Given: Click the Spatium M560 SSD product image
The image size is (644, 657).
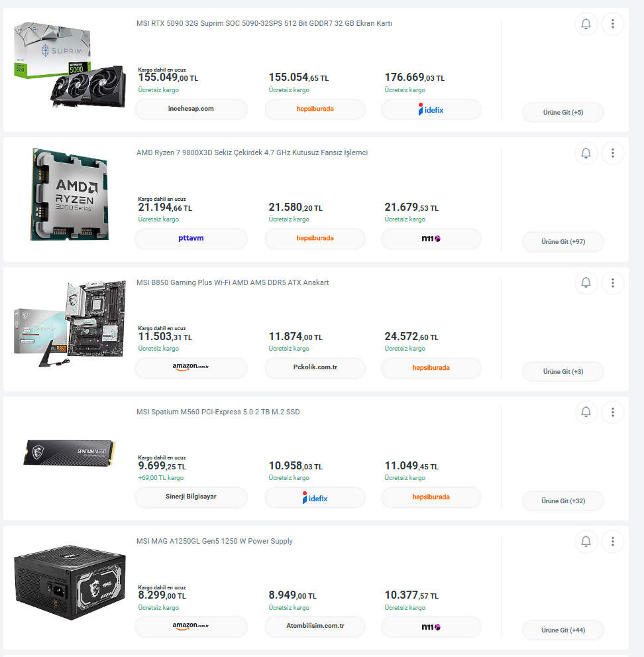Looking at the screenshot, I should point(70,453).
